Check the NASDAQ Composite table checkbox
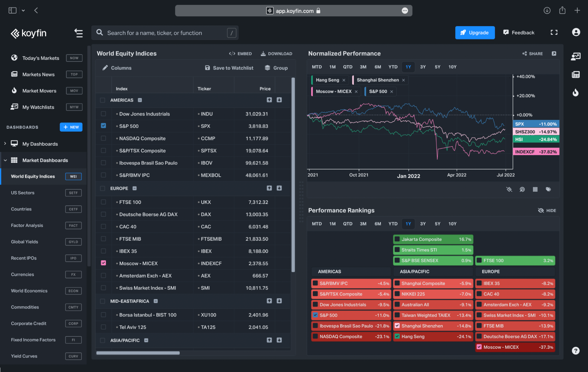 click(103, 138)
